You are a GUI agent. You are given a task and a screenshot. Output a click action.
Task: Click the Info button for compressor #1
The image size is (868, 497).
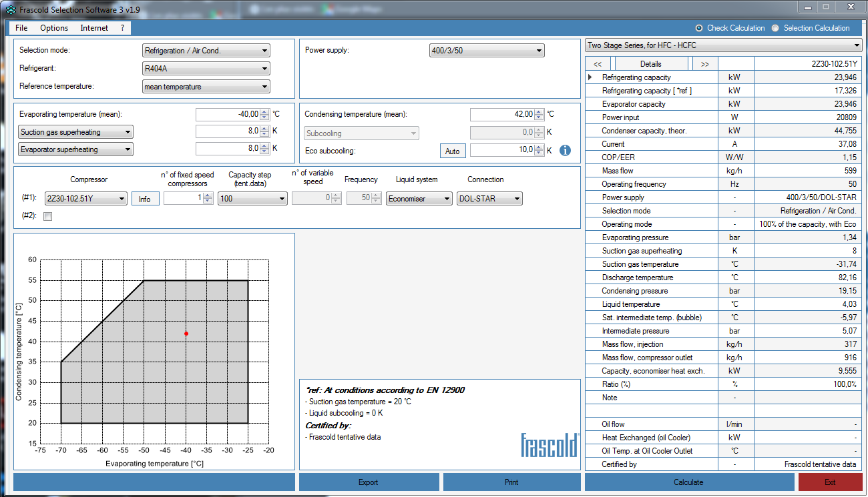(145, 199)
